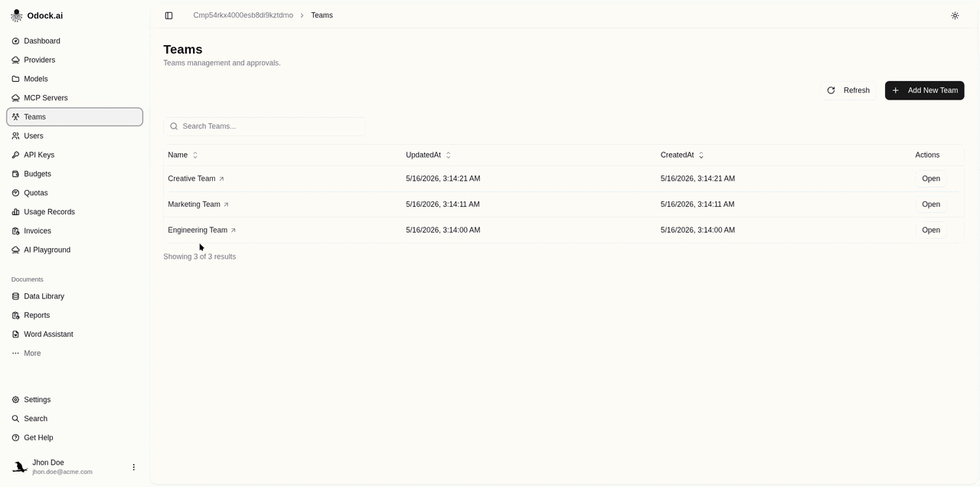The height and width of the screenshot is (487, 980).
Task: Switch theme using the sun icon
Action: point(955,15)
